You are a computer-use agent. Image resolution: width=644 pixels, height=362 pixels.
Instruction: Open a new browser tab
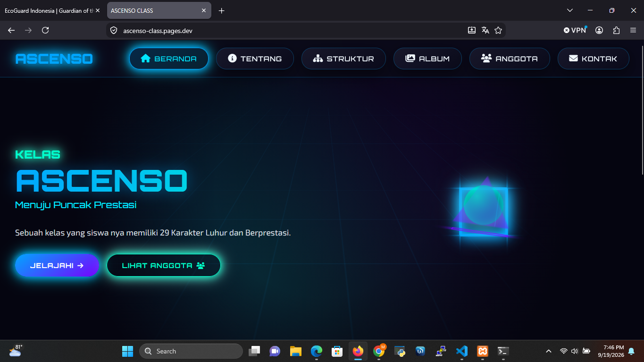tap(222, 10)
